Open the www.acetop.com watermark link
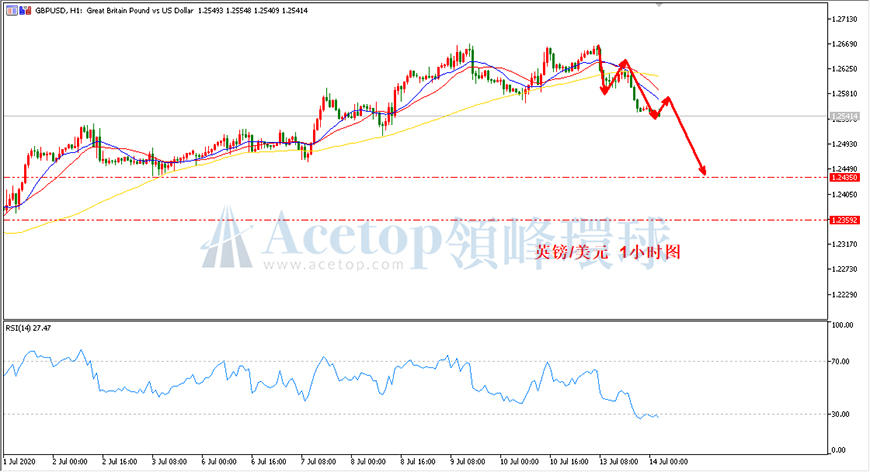 click(333, 265)
